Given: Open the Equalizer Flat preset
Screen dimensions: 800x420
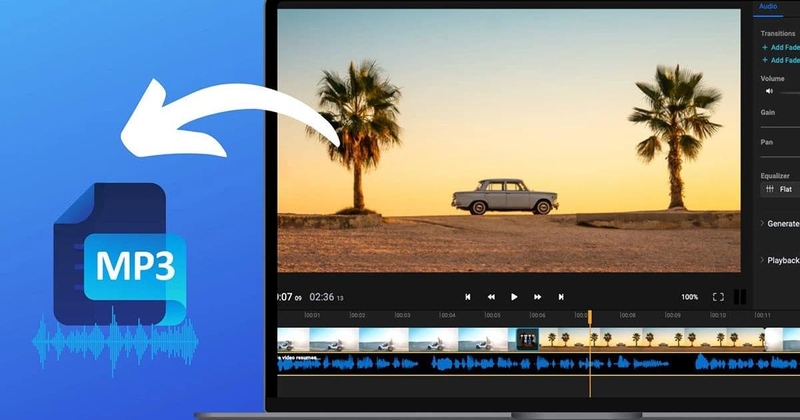Looking at the screenshot, I should pos(780,189).
